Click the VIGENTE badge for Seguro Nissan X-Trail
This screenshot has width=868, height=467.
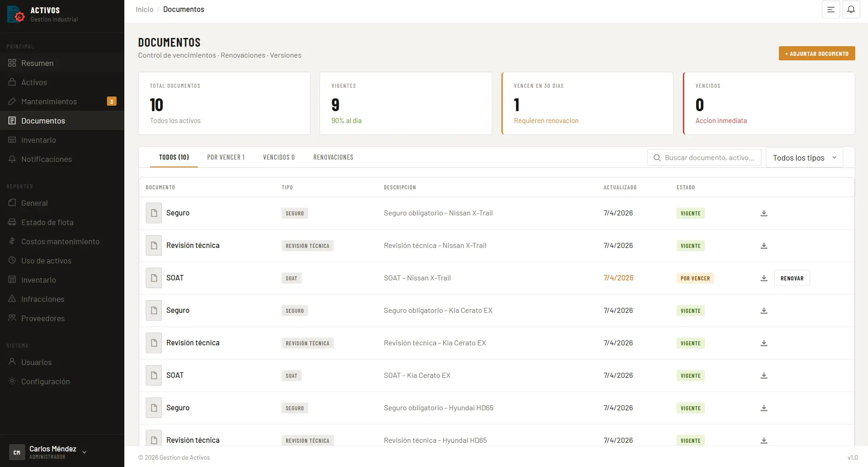tap(690, 213)
